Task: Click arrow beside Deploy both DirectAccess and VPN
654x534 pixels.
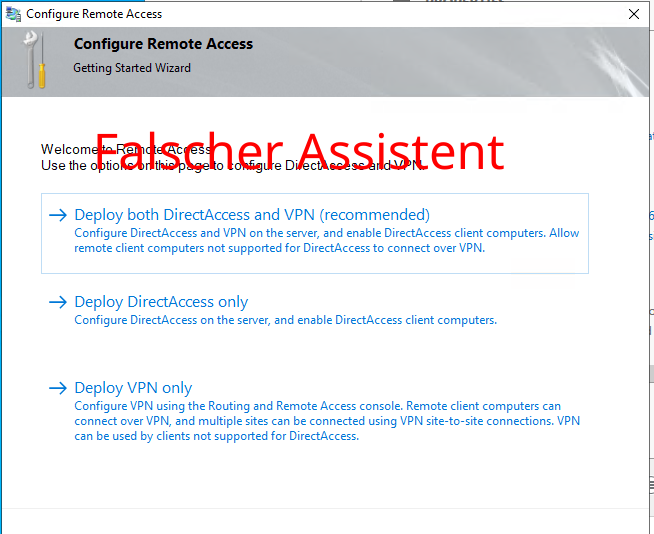Action: click(57, 215)
